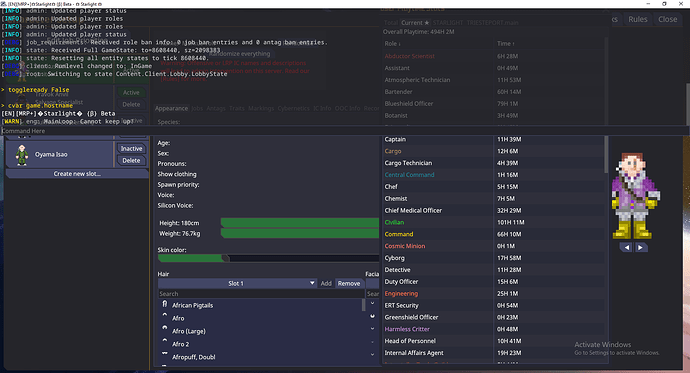Select Afro hairstyle name
This screenshot has width=690, height=373.
point(178,318)
